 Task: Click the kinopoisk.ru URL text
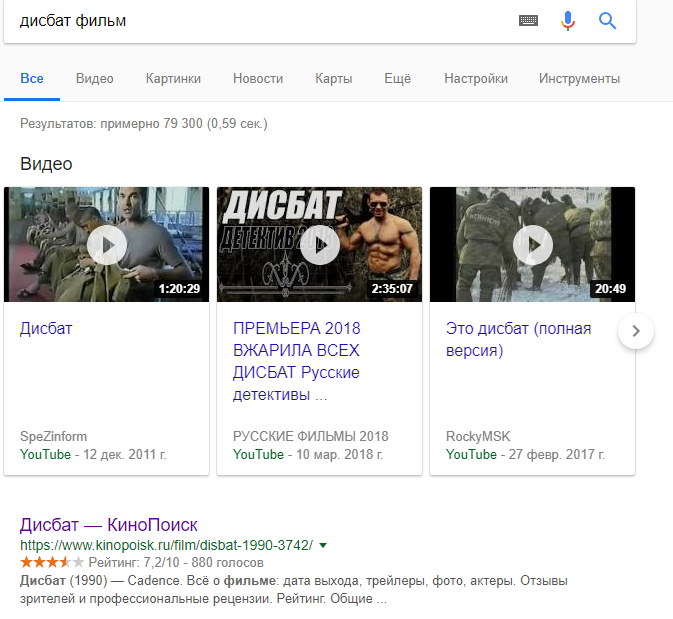[x=167, y=545]
